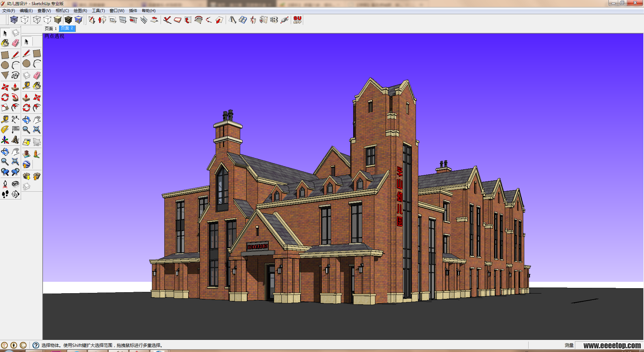Click the Add Location map icon

[x=26, y=142]
